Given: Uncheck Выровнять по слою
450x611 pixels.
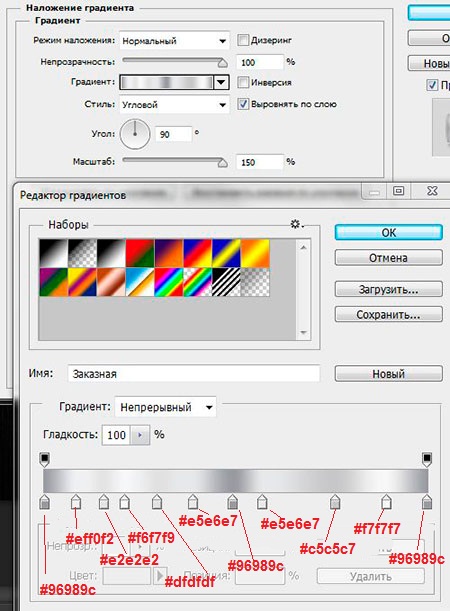Looking at the screenshot, I should (x=243, y=104).
